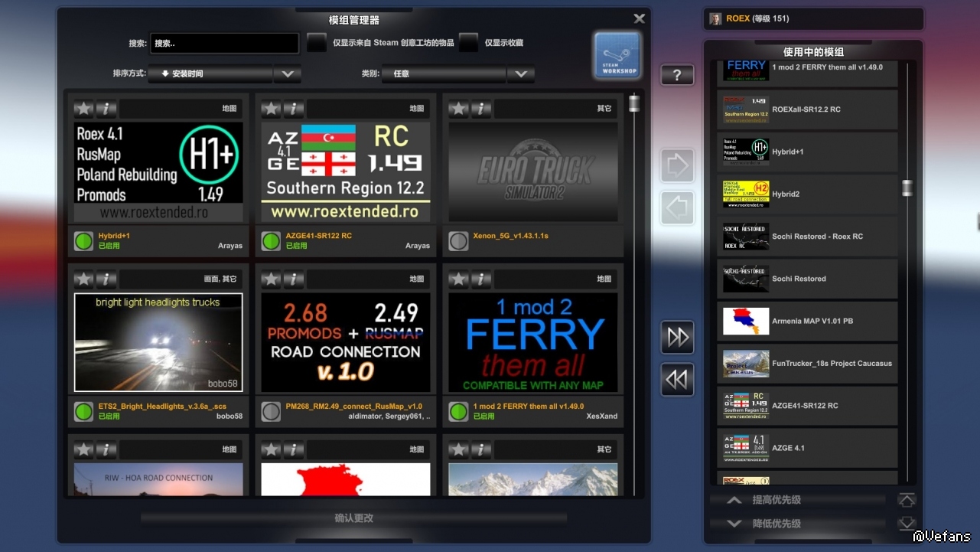Select Hybrid2 in the active mods list

[x=807, y=194]
